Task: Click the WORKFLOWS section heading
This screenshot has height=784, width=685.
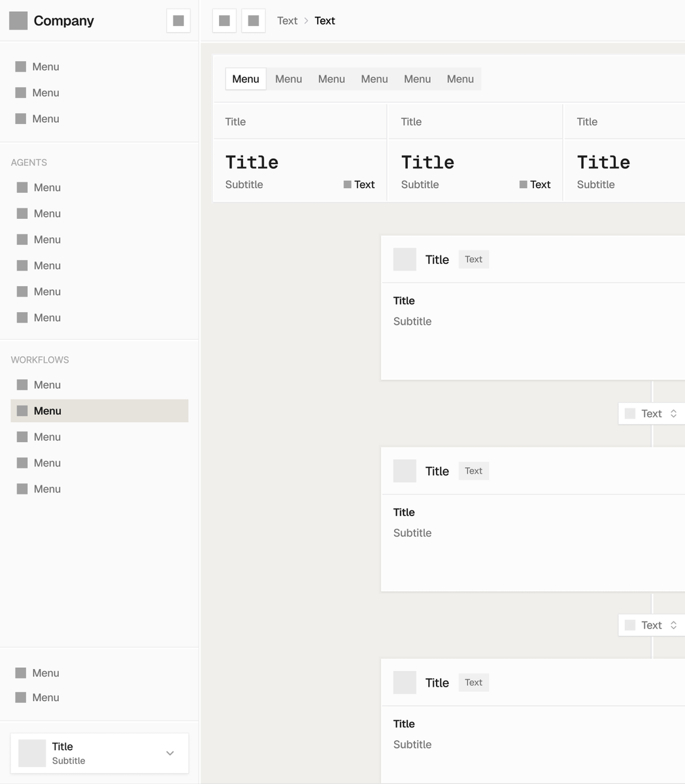Action: 40,360
